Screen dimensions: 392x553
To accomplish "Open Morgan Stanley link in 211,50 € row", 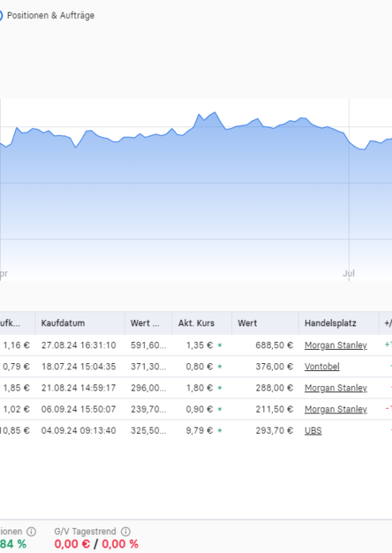I will coord(336,409).
